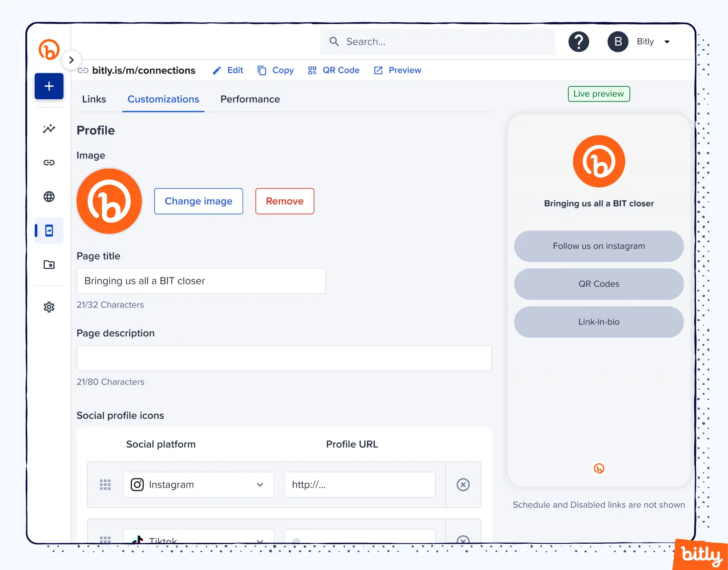Click the red Remove image button
This screenshot has width=728, height=570.
click(x=285, y=201)
